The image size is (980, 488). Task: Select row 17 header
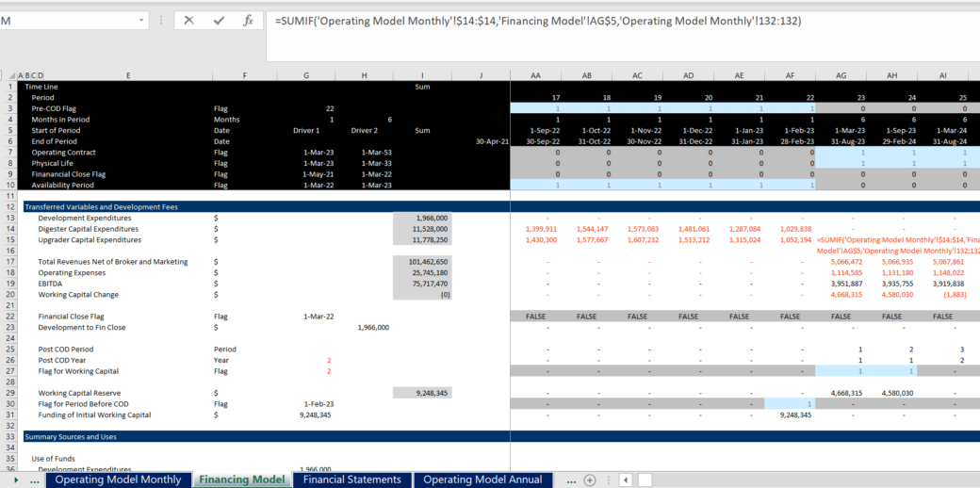point(8,261)
